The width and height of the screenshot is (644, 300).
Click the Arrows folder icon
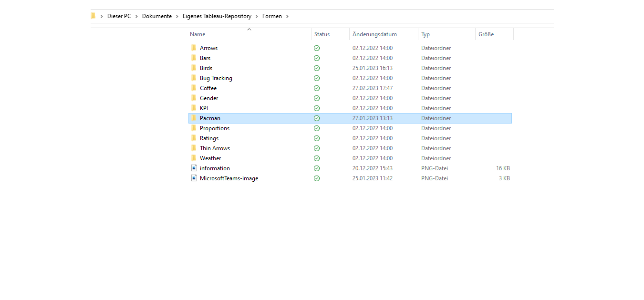(x=194, y=48)
